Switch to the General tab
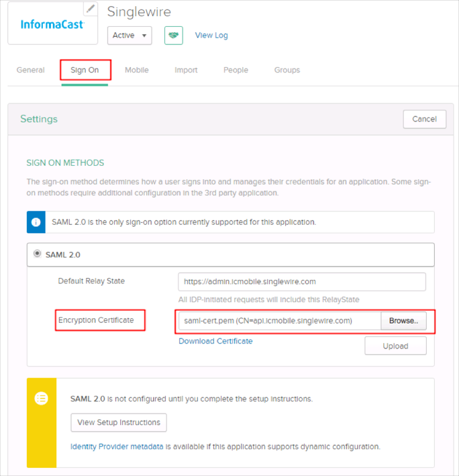 click(x=31, y=70)
